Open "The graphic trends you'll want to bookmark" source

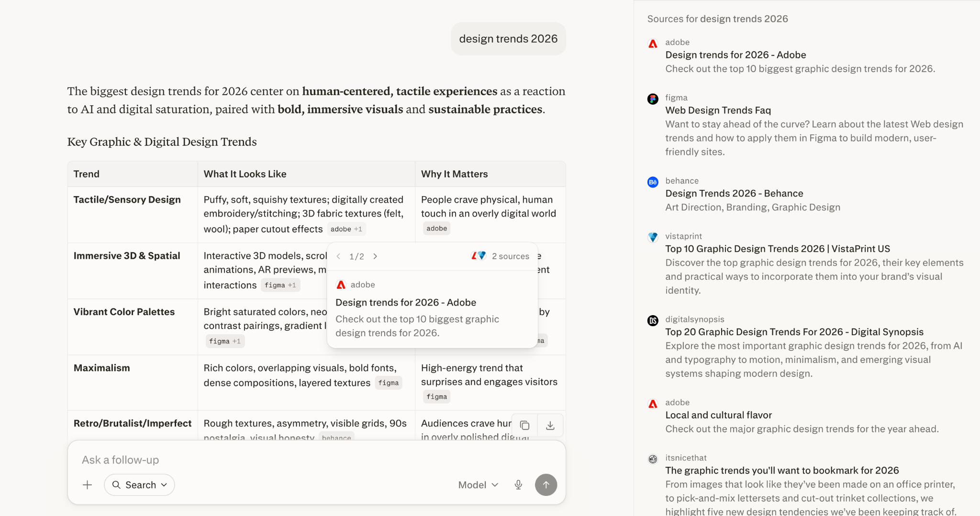(x=782, y=471)
